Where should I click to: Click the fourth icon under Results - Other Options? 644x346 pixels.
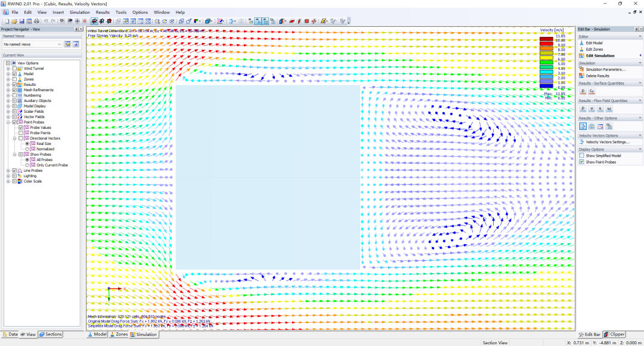click(x=609, y=126)
